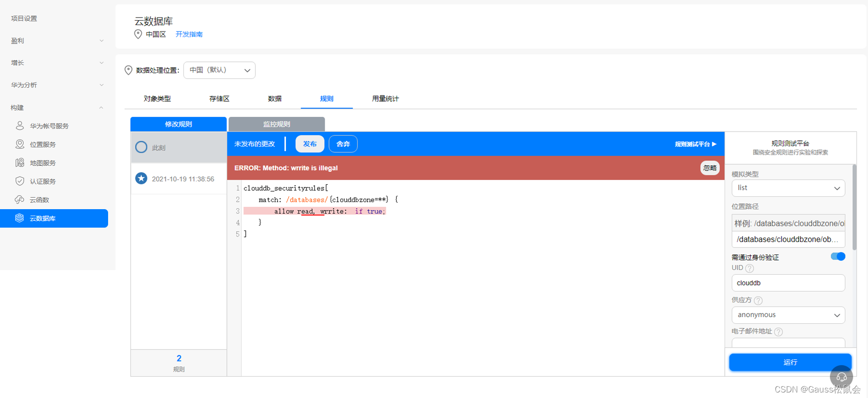868x398 pixels.
Task: Switch to the 数据 tab
Action: (275, 99)
